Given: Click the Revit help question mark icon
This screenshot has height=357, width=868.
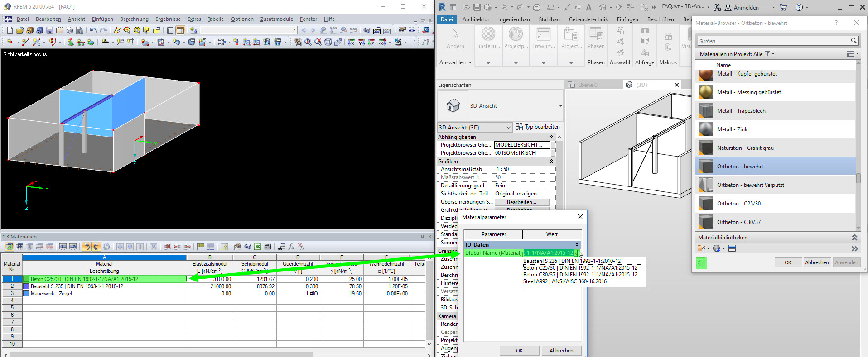Looking at the screenshot, I should [799, 7].
